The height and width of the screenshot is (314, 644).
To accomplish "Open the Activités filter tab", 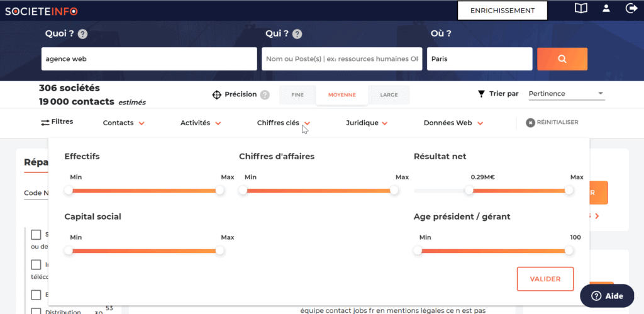I will [x=200, y=123].
